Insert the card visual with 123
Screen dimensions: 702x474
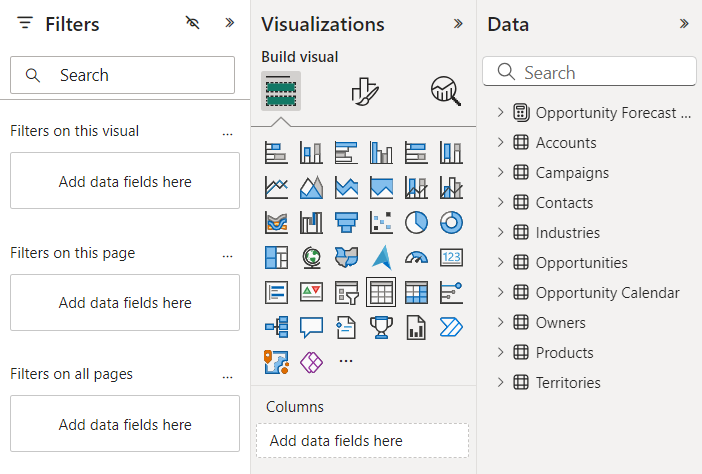tap(451, 257)
